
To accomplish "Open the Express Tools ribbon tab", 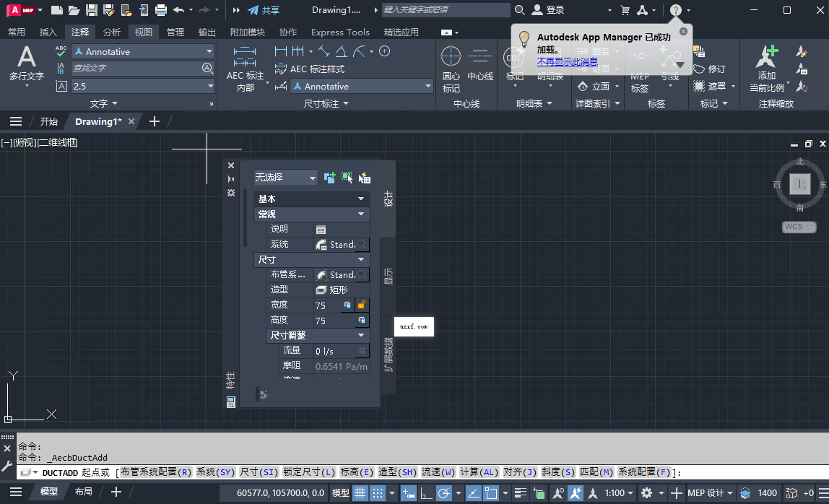I will 339,32.
